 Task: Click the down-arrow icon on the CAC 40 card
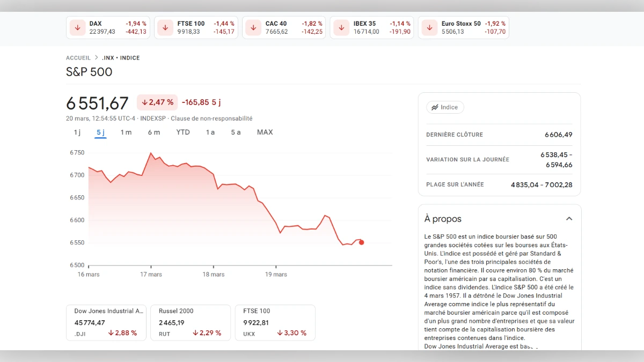click(x=253, y=27)
